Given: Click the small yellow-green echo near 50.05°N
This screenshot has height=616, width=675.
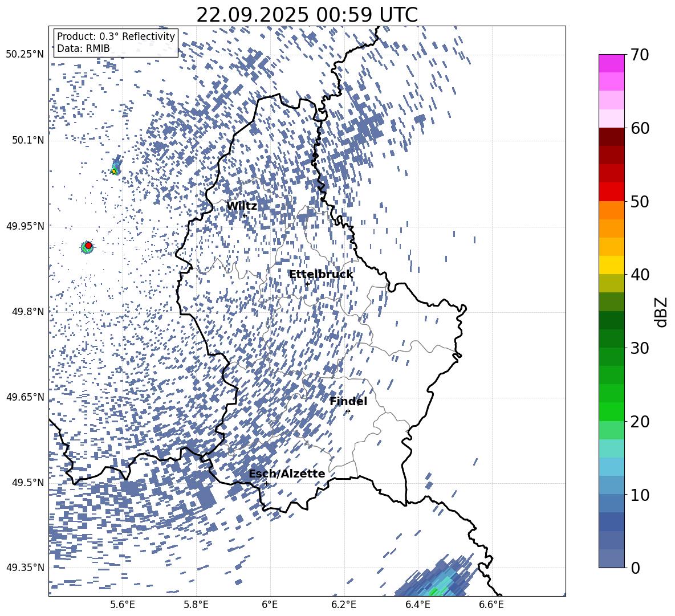Looking at the screenshot, I should click(114, 171).
